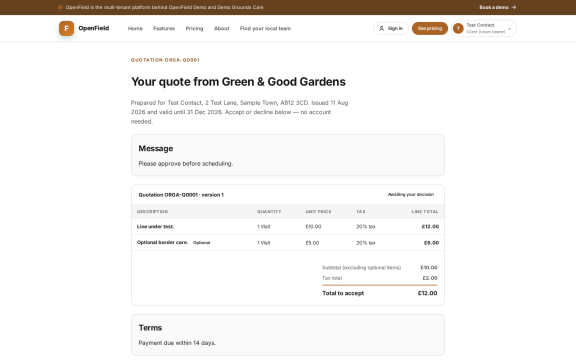Click heading Your quote from Green & Good Gardens
Viewport: 576px width, 360px height.
238,82
